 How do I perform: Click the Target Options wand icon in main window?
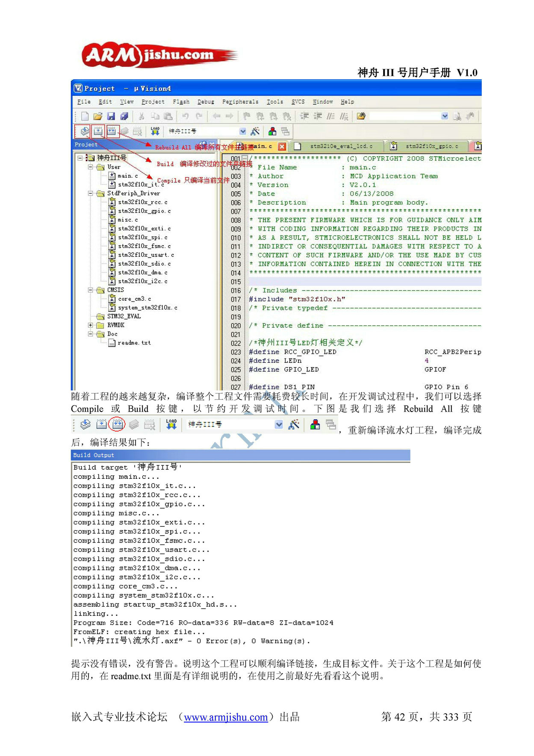click(x=255, y=131)
